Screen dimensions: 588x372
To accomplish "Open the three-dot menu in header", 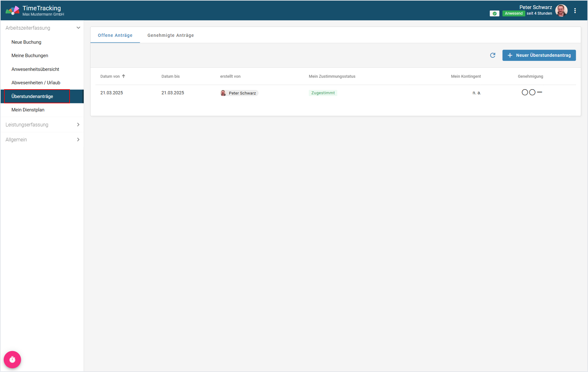I will 575,11.
